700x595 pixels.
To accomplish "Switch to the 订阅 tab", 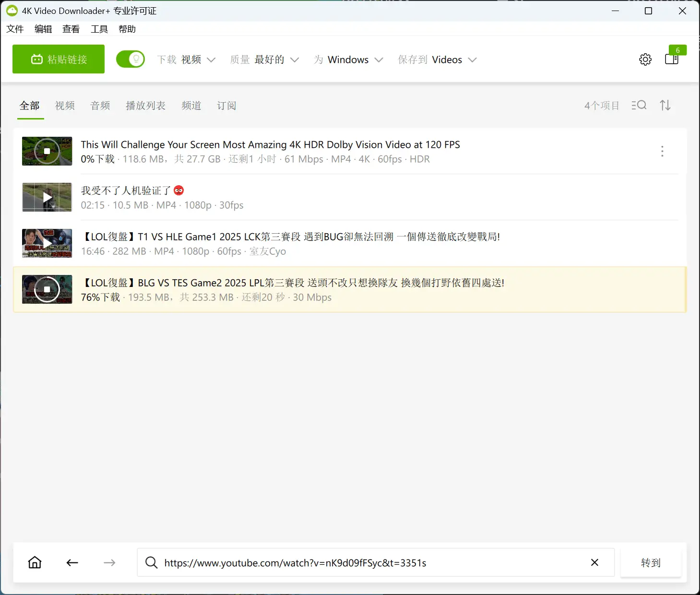I will 226,106.
